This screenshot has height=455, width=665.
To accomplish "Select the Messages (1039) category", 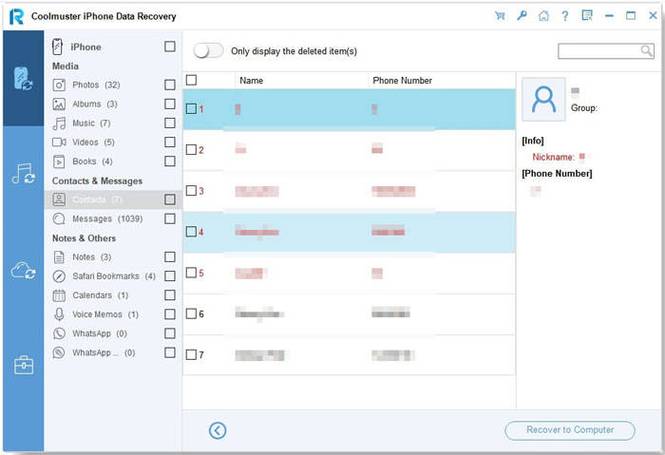I will point(107,219).
